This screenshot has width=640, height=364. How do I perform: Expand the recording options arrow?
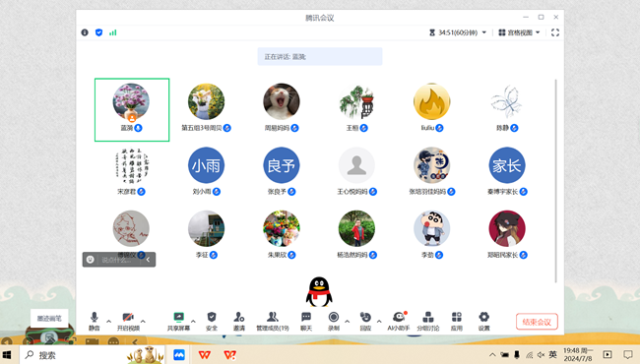tap(347, 321)
